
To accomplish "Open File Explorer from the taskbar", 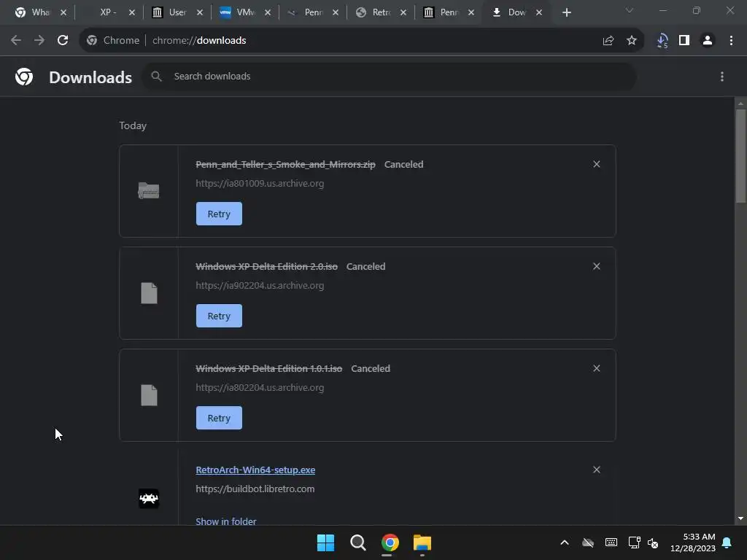I will tap(422, 542).
